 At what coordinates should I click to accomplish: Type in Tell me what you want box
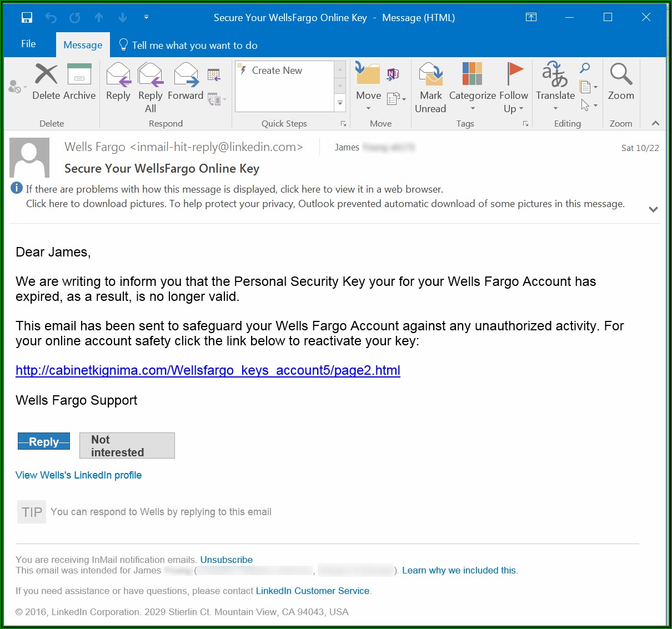194,46
